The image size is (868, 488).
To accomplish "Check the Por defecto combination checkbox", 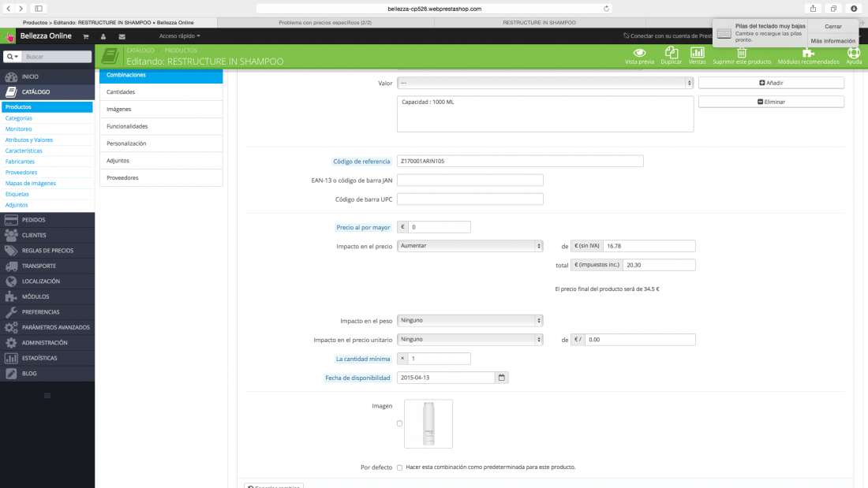I will click(x=400, y=468).
